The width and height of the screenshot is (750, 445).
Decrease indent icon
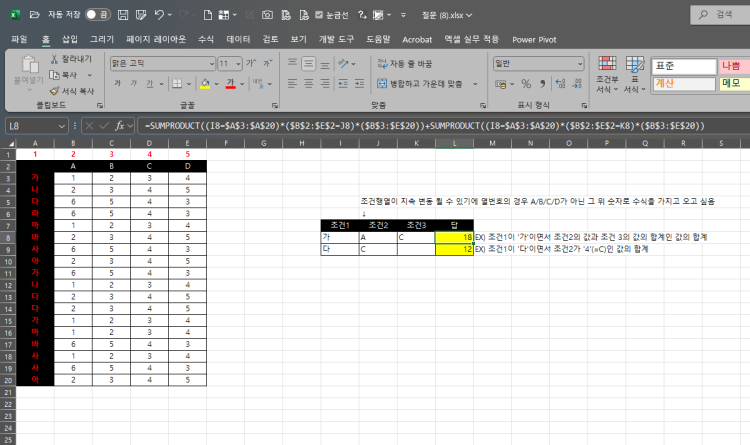343,84
